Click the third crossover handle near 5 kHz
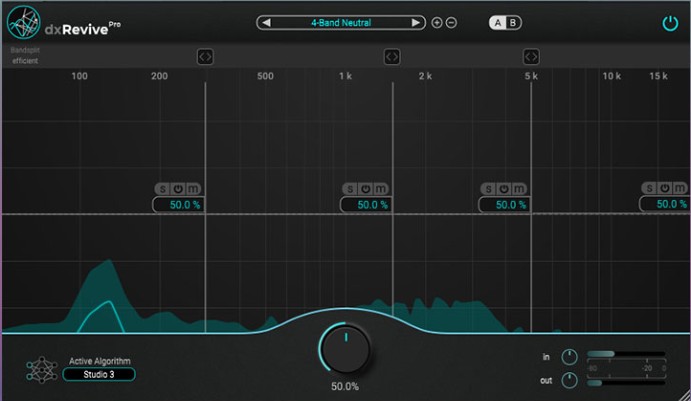This screenshot has height=401, width=691. coord(531,56)
